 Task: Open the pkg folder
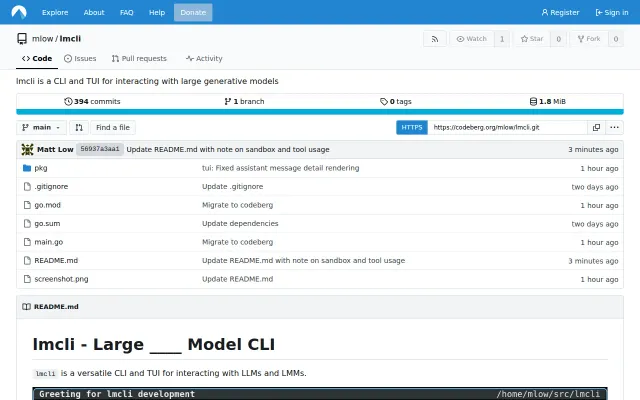click(41, 168)
